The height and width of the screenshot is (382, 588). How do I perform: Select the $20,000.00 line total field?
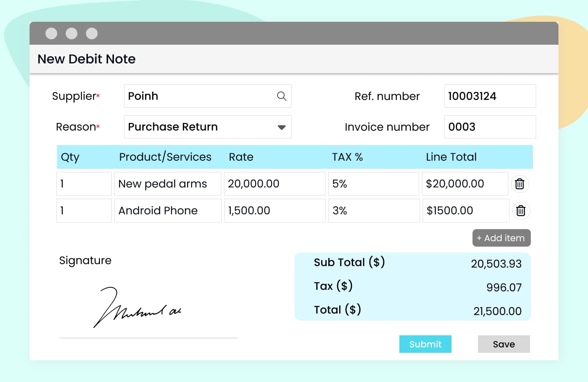tap(465, 184)
